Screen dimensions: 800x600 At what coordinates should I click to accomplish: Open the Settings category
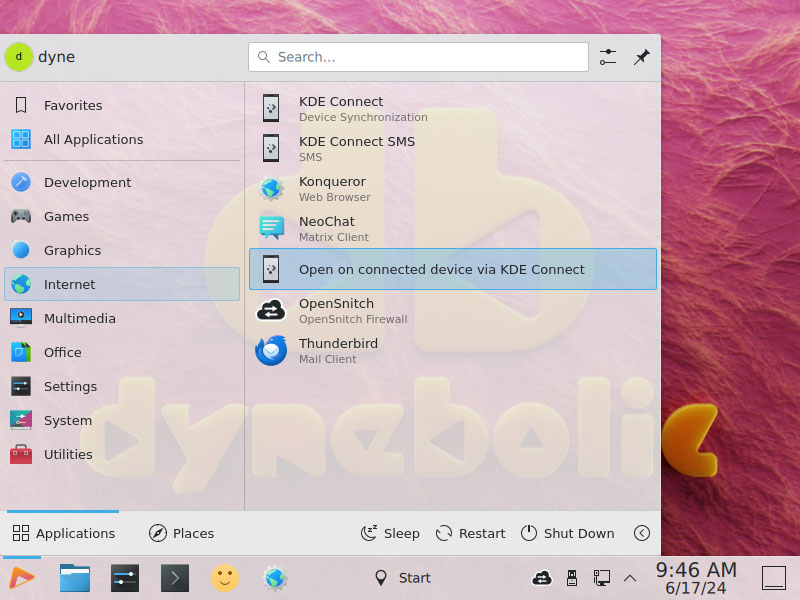pyautogui.click(x=122, y=386)
